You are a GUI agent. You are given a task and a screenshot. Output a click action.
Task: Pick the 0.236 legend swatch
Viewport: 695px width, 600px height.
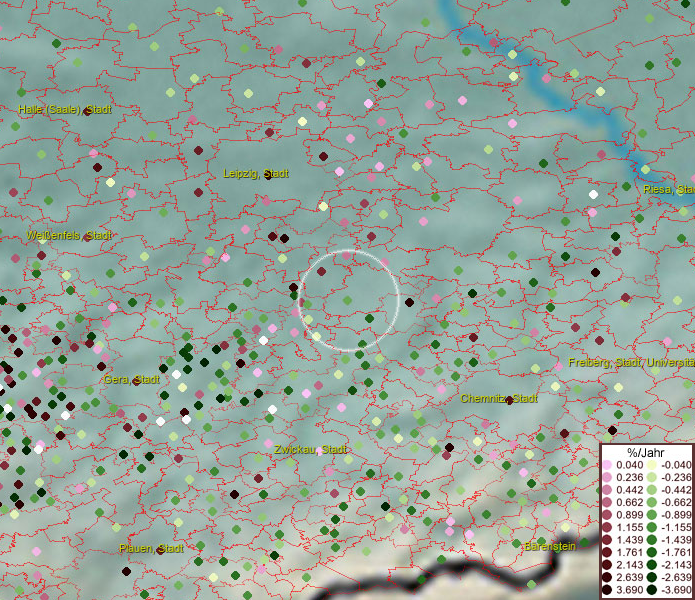coord(607,477)
